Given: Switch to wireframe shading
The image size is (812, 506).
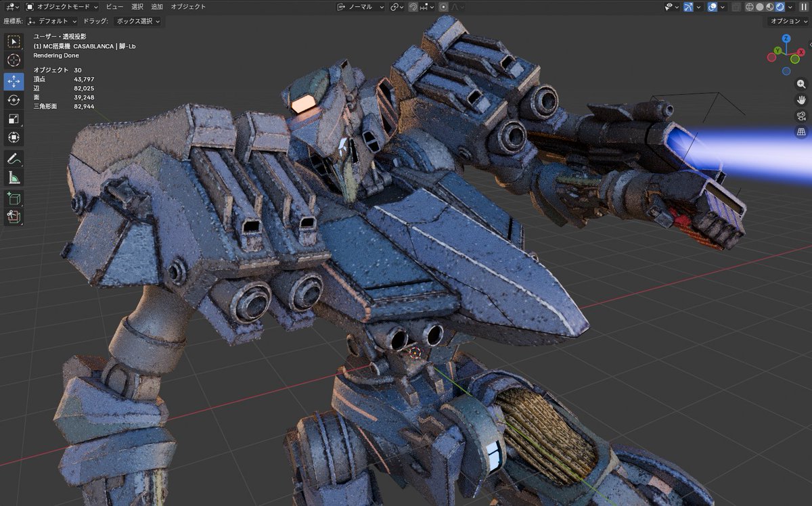Looking at the screenshot, I should coord(750,6).
